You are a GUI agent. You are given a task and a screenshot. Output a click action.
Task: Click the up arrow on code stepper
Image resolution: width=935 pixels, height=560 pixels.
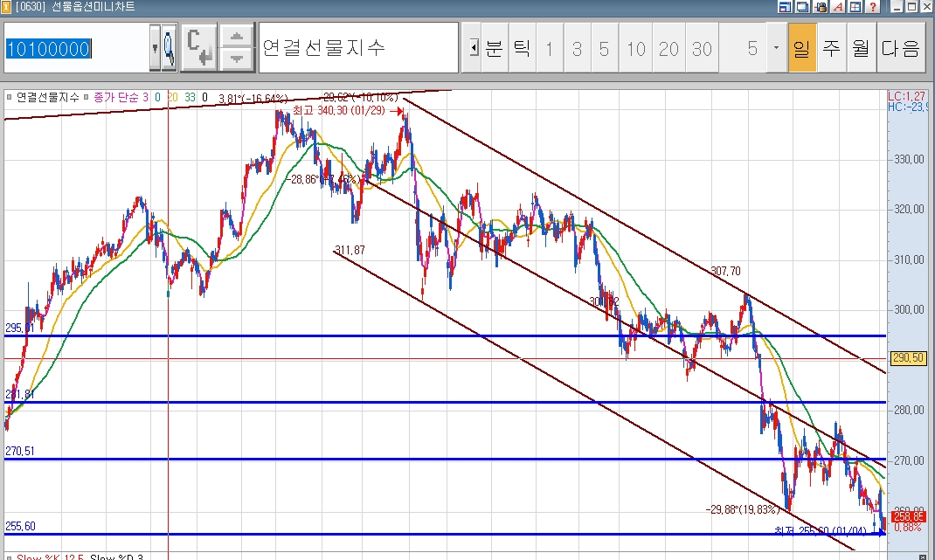[x=236, y=38]
